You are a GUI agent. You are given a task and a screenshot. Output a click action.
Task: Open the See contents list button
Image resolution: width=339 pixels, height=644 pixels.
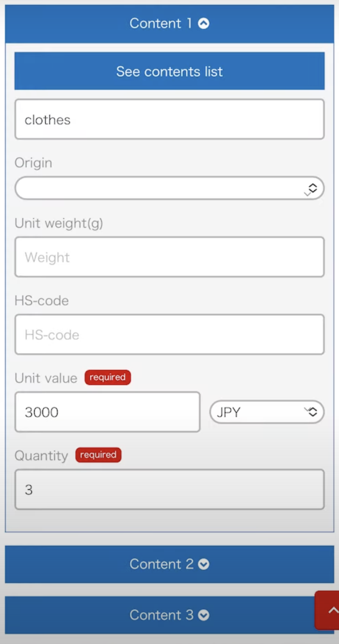(169, 71)
